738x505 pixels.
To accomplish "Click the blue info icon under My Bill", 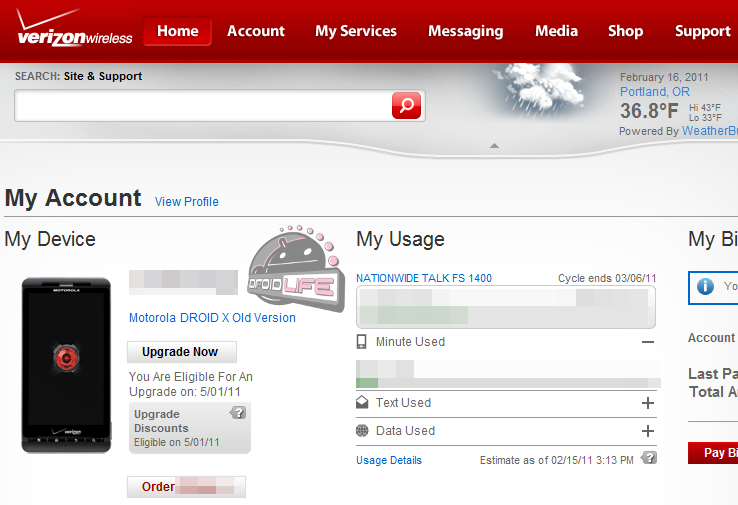I will (x=705, y=287).
